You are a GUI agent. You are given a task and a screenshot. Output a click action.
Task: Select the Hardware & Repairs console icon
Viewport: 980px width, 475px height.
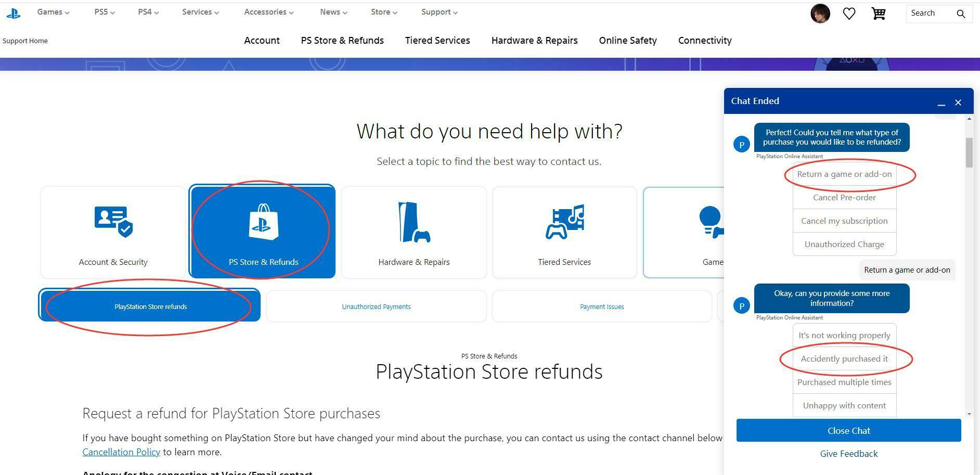click(414, 222)
